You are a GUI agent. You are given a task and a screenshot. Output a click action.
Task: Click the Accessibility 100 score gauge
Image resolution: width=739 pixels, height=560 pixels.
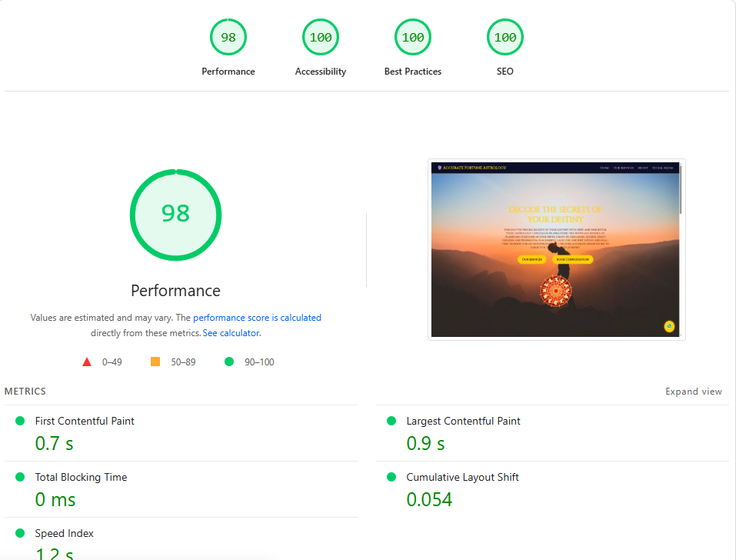point(321,37)
